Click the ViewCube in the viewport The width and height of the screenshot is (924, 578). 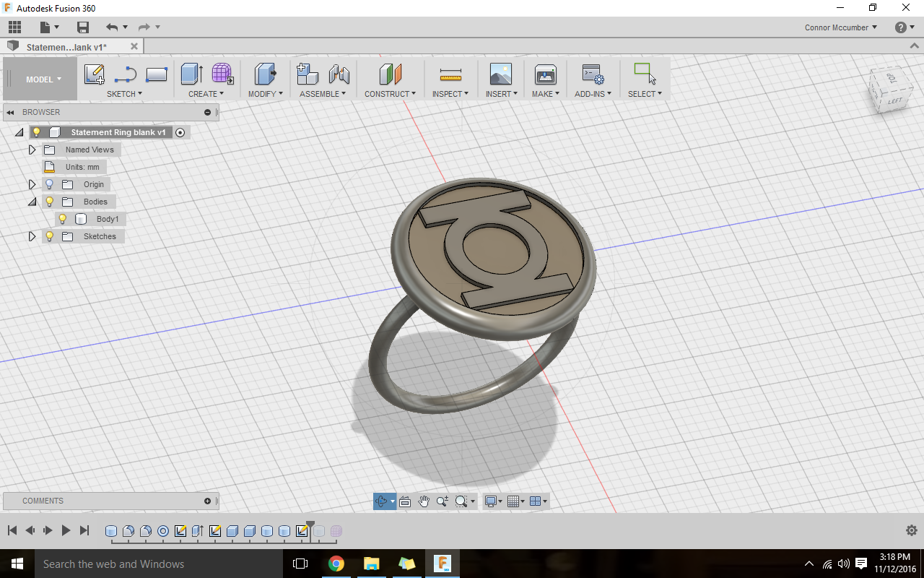coord(890,90)
